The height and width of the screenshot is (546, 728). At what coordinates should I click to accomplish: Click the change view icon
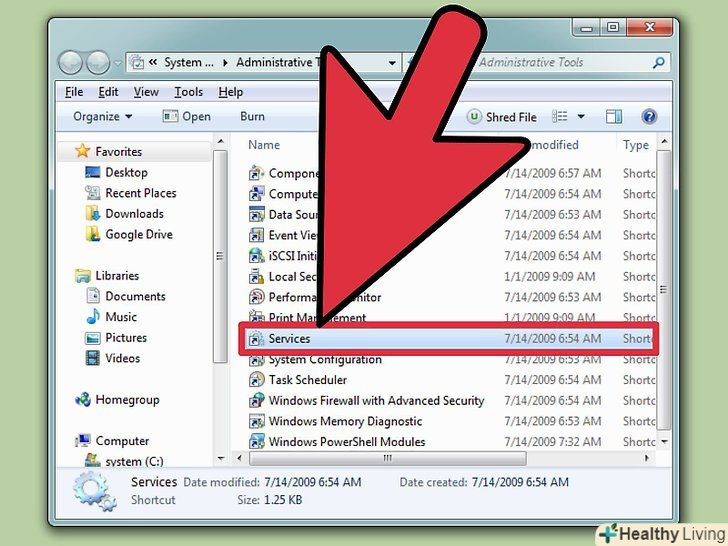click(559, 116)
